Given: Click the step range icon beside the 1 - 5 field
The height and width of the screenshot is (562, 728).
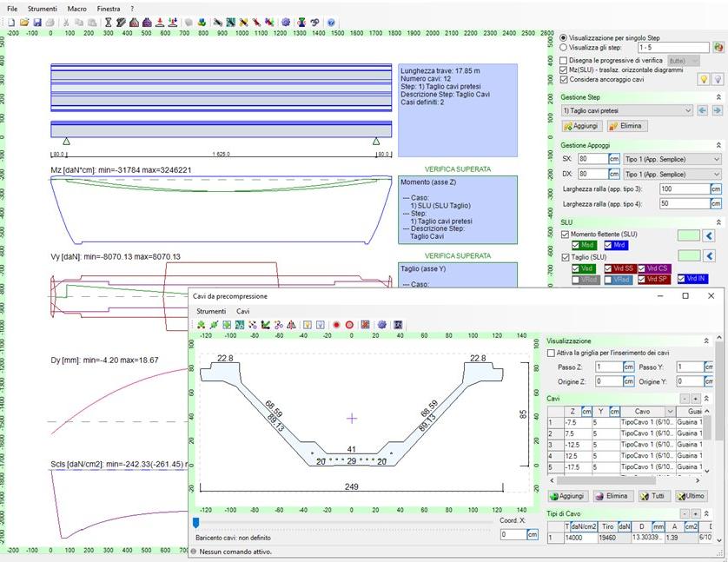Looking at the screenshot, I should (718, 49).
